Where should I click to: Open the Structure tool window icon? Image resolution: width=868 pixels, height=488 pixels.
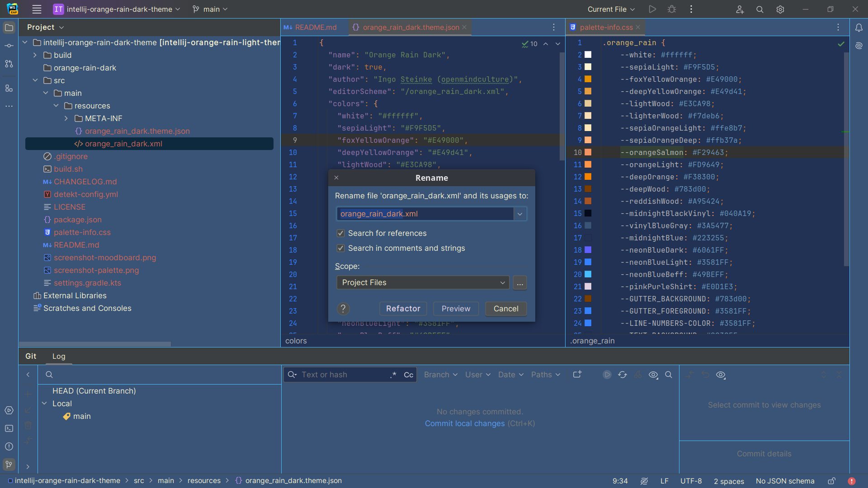pyautogui.click(x=9, y=88)
